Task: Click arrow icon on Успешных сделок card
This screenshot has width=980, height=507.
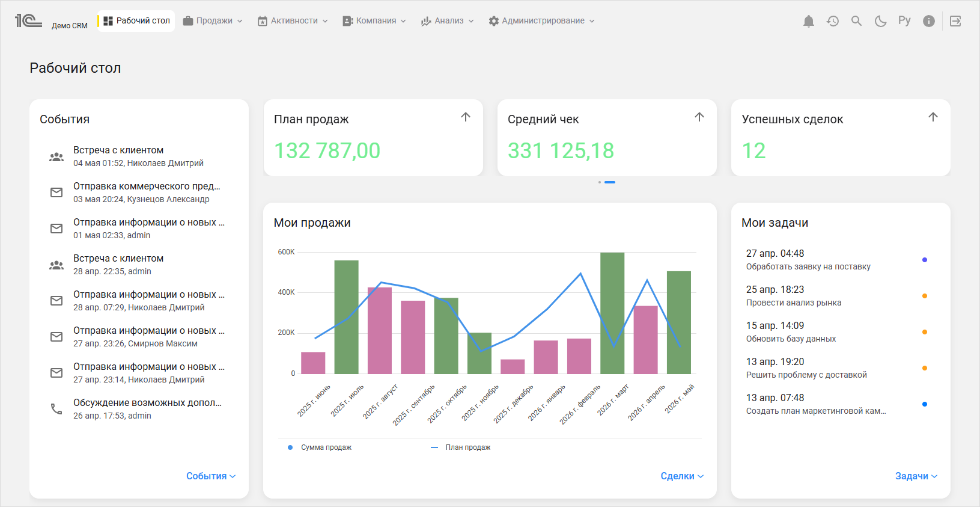Action: tap(933, 117)
